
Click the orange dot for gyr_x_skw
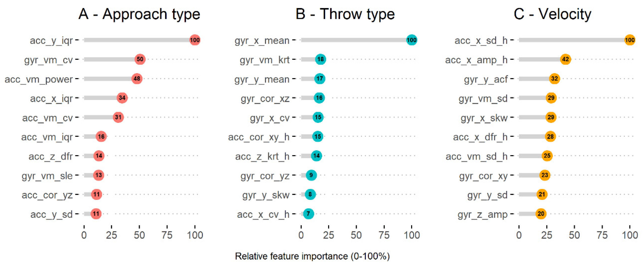coord(551,117)
